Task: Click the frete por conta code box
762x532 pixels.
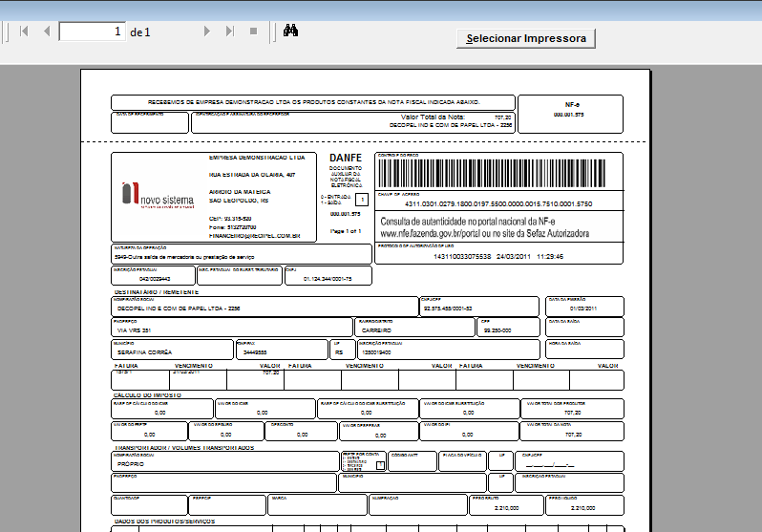Action: [381, 465]
